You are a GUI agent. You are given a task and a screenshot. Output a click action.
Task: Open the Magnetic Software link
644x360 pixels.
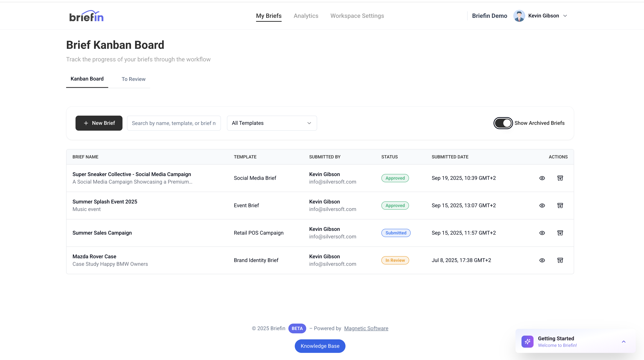(366, 328)
